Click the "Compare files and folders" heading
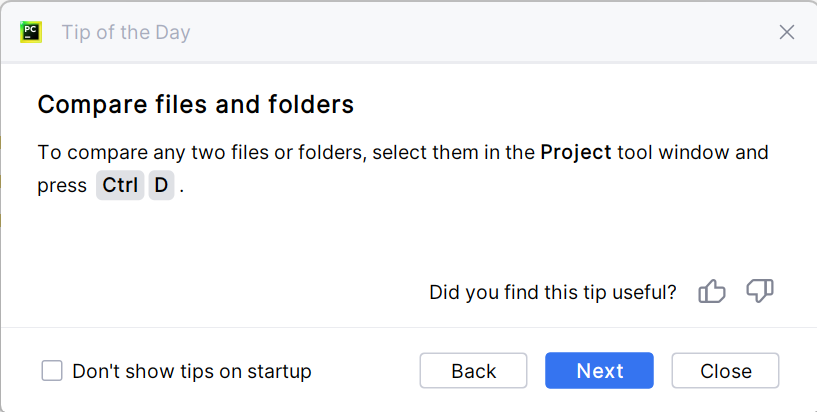The image size is (817, 412). [x=195, y=104]
